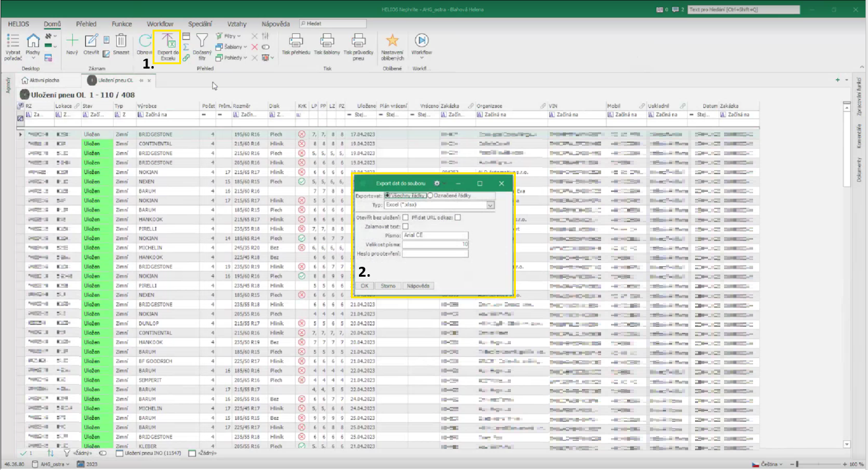The height and width of the screenshot is (470, 868).
Task: Click the Obnovit refresh icon
Action: 145,41
